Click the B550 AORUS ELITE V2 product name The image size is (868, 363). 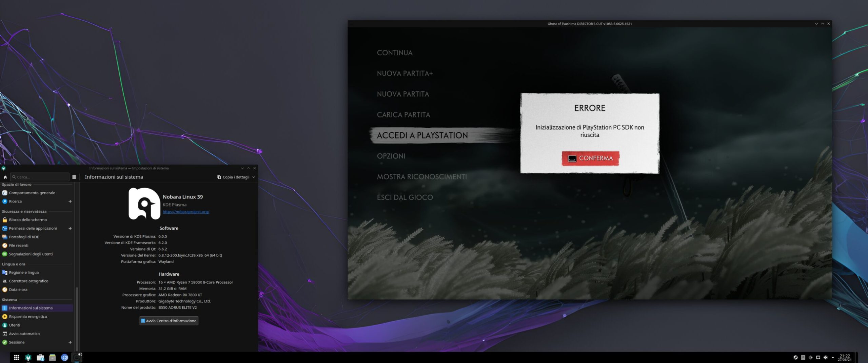point(177,308)
